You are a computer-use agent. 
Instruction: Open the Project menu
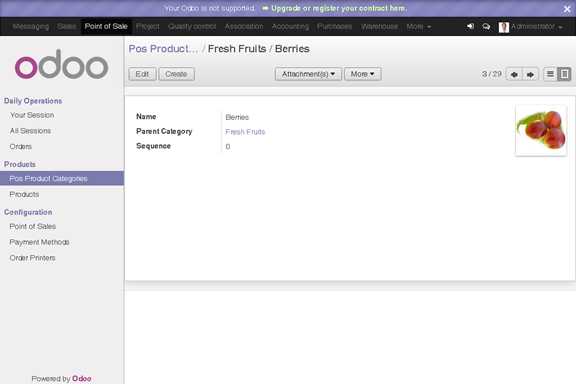click(148, 26)
